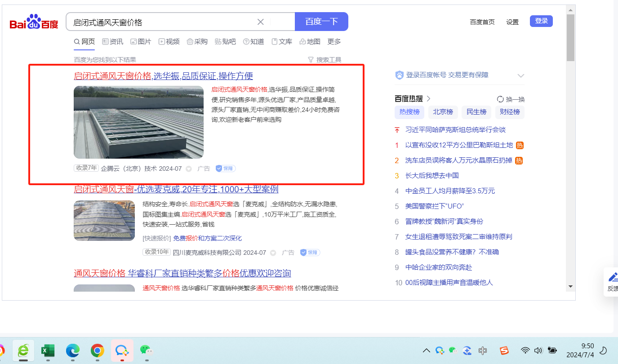
Task: Open hot search 00后视障主播用声音温暖他人
Action: pos(449,283)
